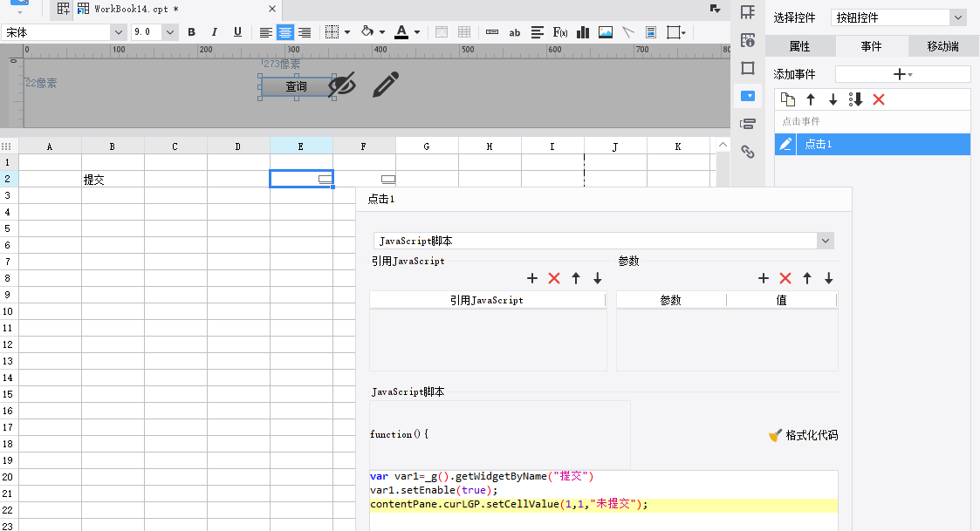Insert a formula with the F(x) icon

tap(560, 32)
